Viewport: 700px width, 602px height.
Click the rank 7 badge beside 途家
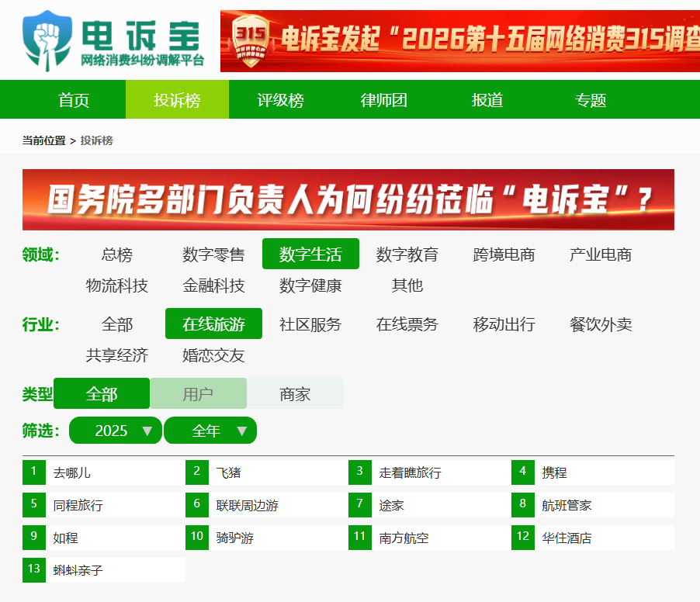360,504
